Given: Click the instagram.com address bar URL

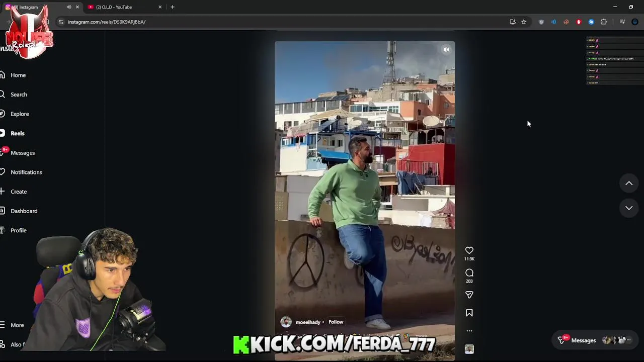Looking at the screenshot, I should [107, 22].
